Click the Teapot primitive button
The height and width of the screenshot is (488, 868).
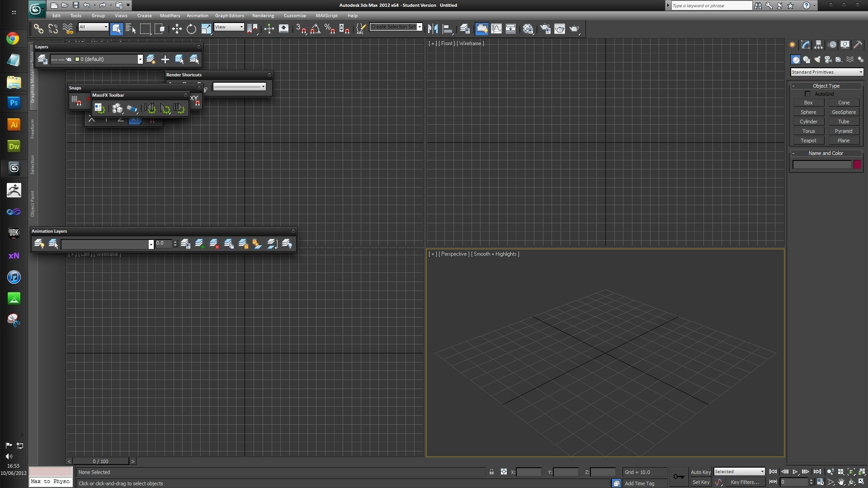808,141
